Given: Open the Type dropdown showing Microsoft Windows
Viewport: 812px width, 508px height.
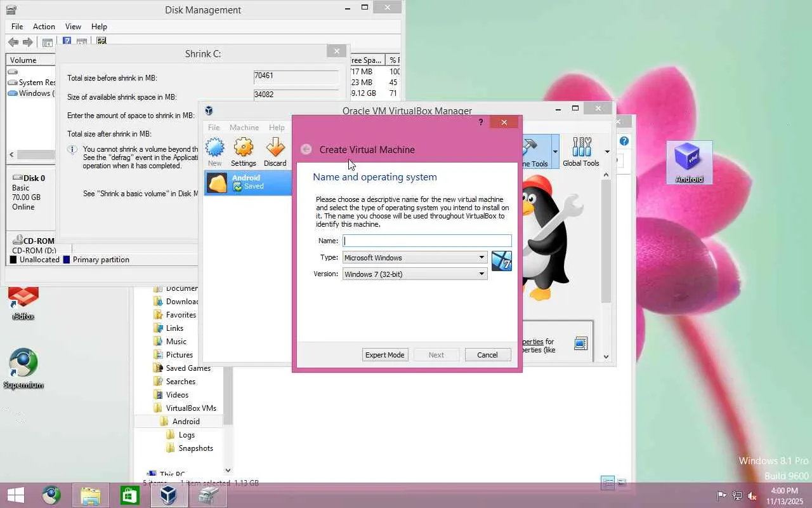Looking at the screenshot, I should click(x=415, y=257).
